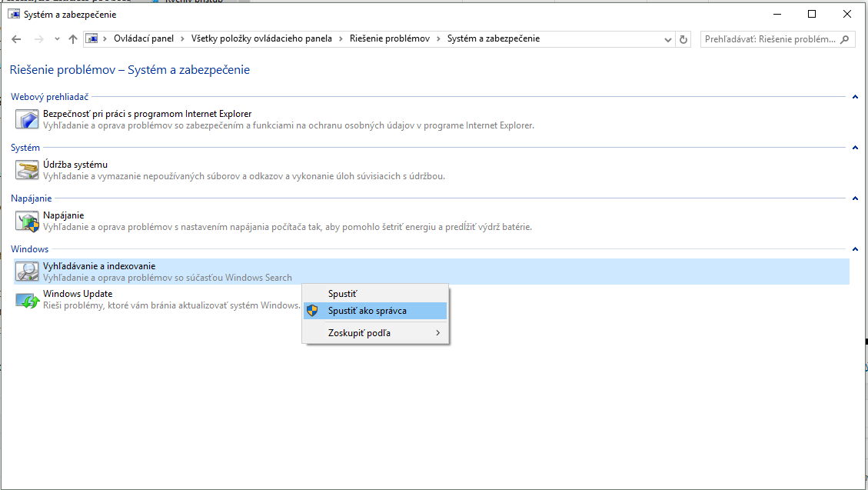Open the Údržba systému troubleshooter

75,165
